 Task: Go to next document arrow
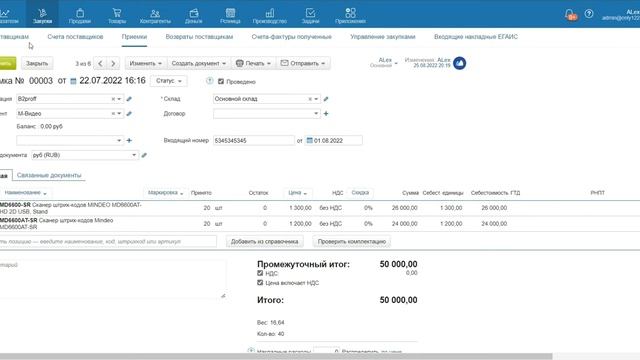pyautogui.click(x=113, y=63)
